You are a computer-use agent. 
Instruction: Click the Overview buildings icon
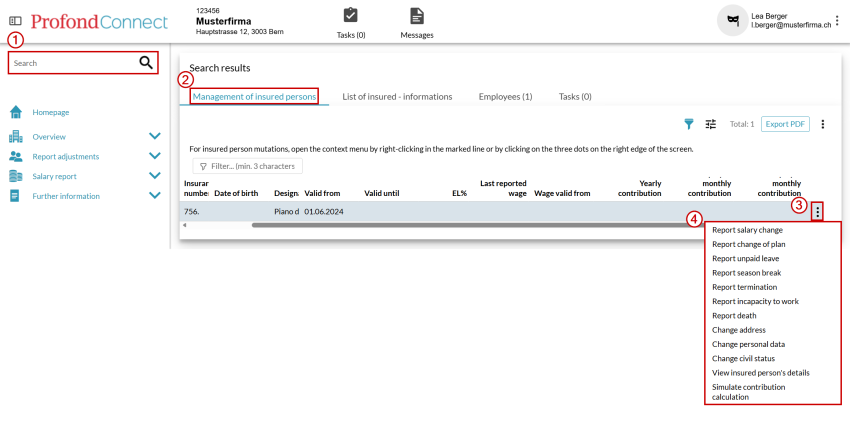coord(16,137)
